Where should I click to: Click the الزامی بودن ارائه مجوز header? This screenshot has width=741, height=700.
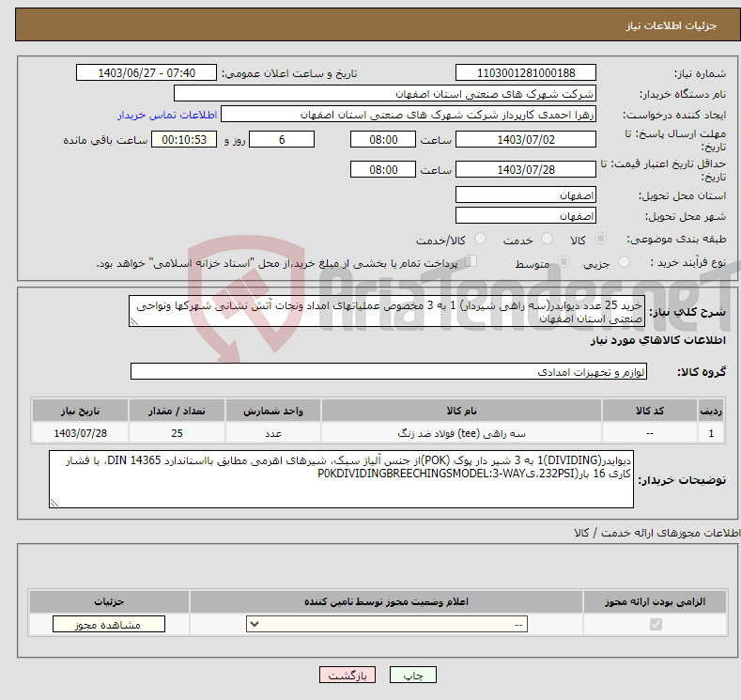[x=655, y=601]
